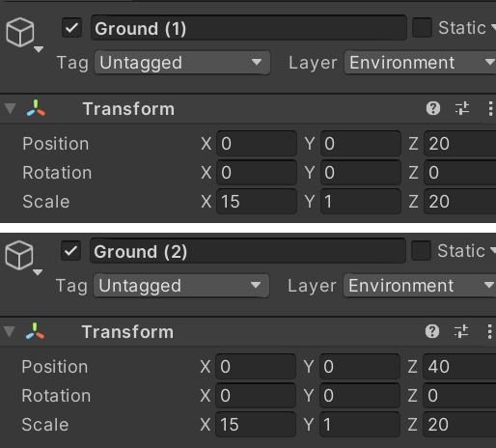This screenshot has height=448, width=496.
Task: Enable Static checkbox for Ground (1)
Action: coord(422,28)
